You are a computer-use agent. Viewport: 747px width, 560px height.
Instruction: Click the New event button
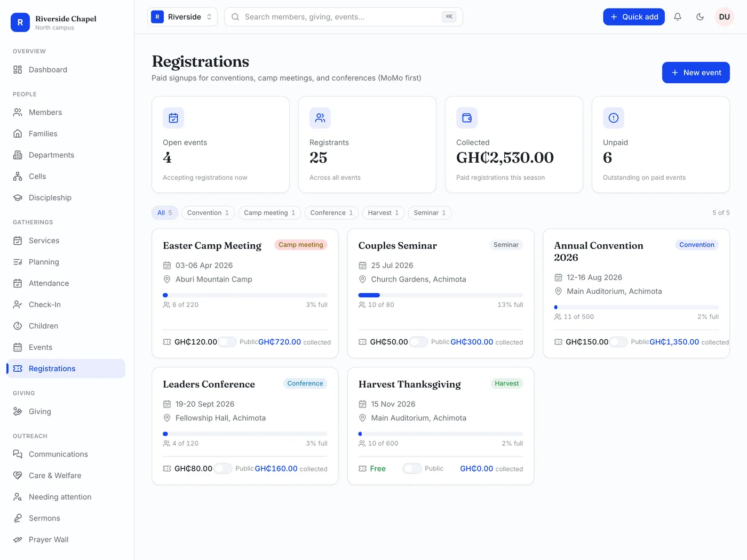click(x=696, y=73)
